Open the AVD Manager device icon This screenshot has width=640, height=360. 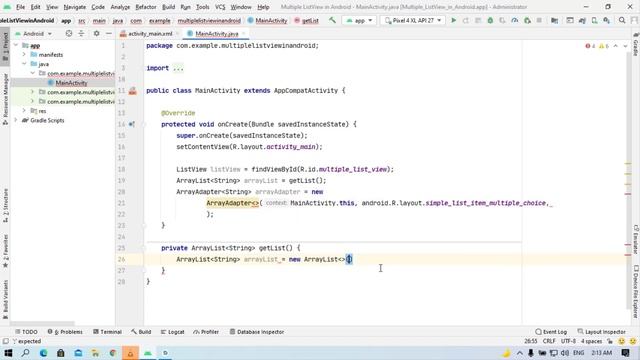tap(594, 20)
